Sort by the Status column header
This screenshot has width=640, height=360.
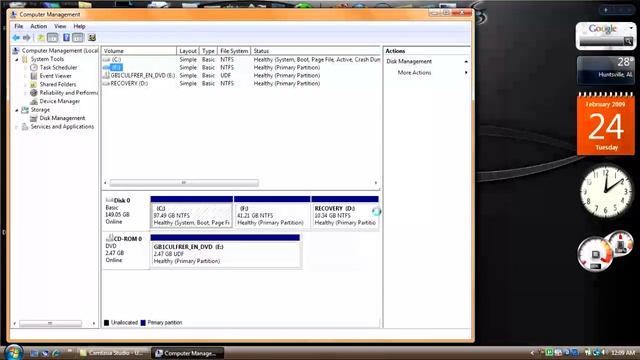[x=316, y=51]
